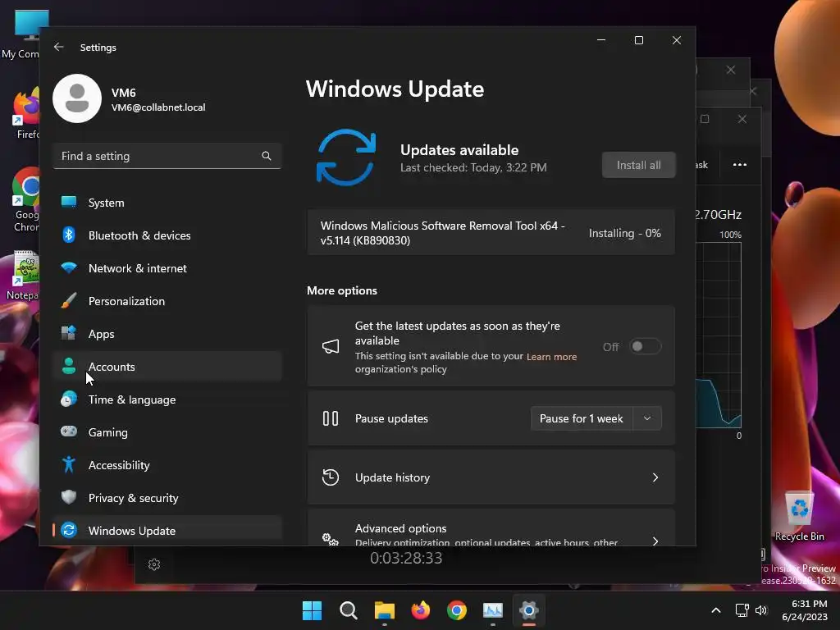Open taskbar Search magnifier
Viewport: 840px width, 630px height.
coord(348,610)
